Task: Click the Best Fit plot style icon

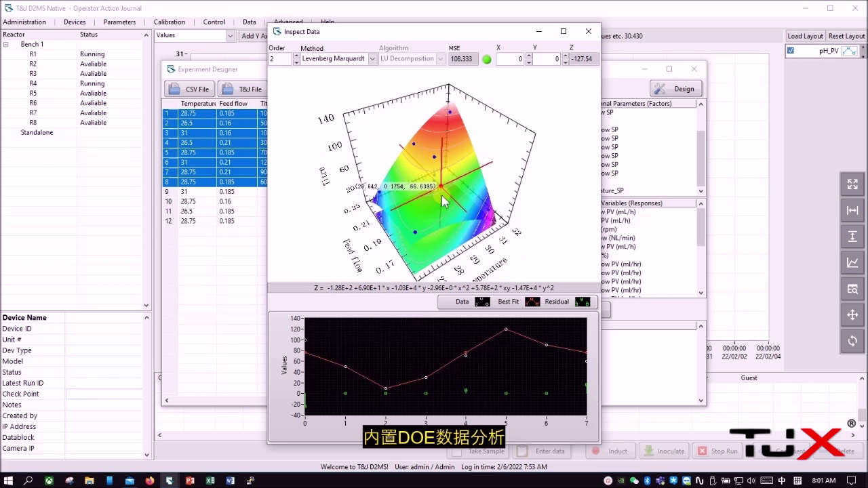Action: [x=532, y=302]
